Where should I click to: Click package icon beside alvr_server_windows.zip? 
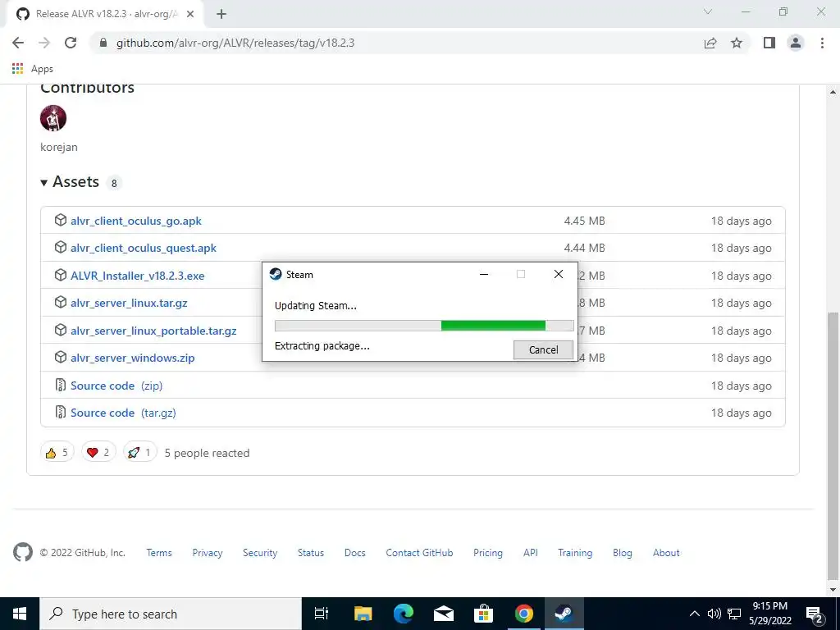click(61, 358)
